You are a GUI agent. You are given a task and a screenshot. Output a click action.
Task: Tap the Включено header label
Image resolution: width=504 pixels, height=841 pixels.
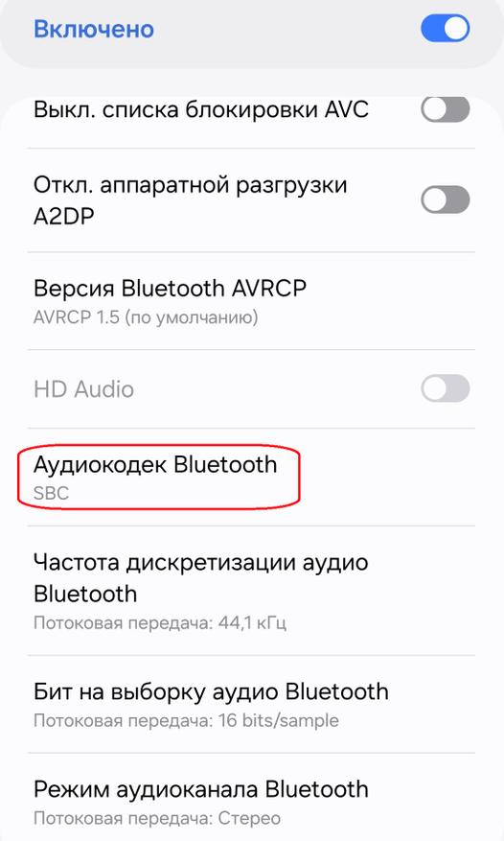[x=94, y=29]
